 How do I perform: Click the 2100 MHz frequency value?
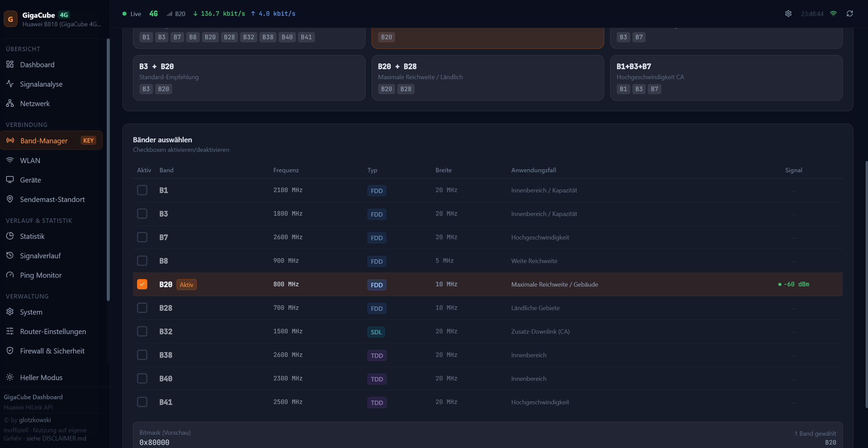288,190
